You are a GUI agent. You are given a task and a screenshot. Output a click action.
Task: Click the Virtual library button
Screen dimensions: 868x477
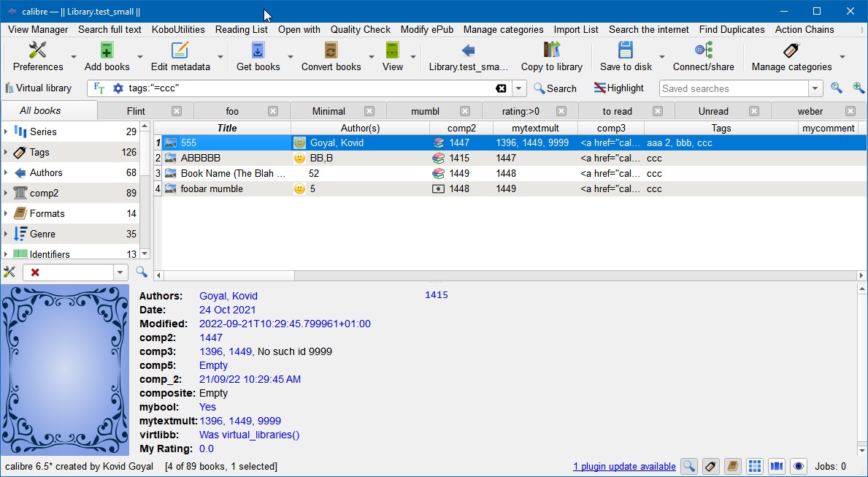39,88
